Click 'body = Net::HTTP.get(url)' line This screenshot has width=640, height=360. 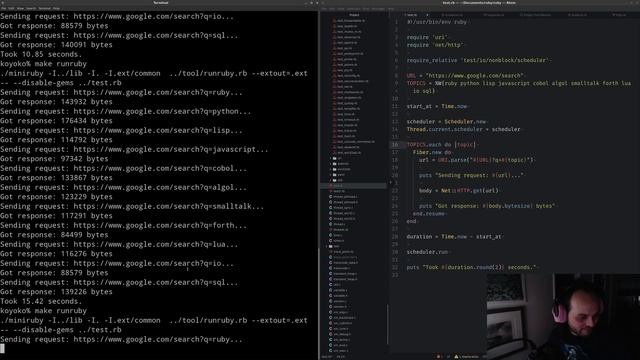(x=459, y=191)
